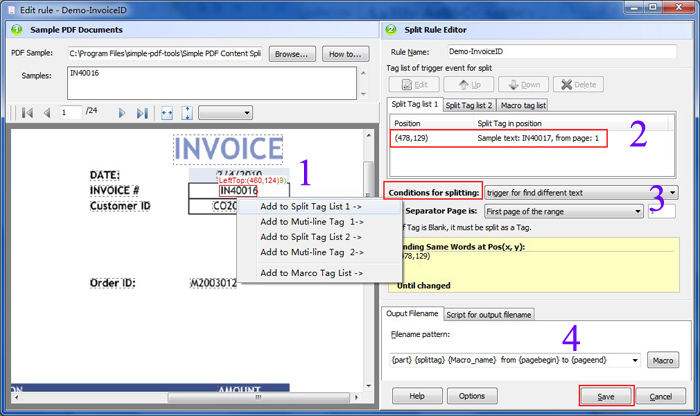Save the split rule
Viewport: 700px width, 416px height.
click(x=606, y=396)
